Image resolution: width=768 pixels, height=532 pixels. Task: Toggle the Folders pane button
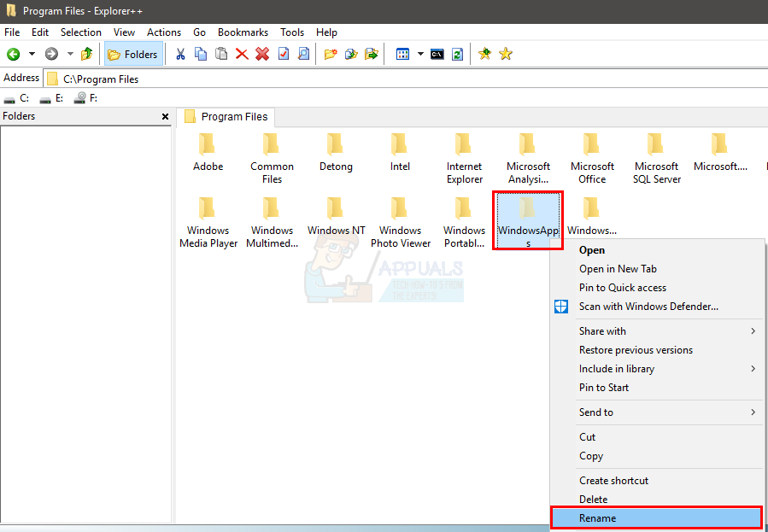134,54
